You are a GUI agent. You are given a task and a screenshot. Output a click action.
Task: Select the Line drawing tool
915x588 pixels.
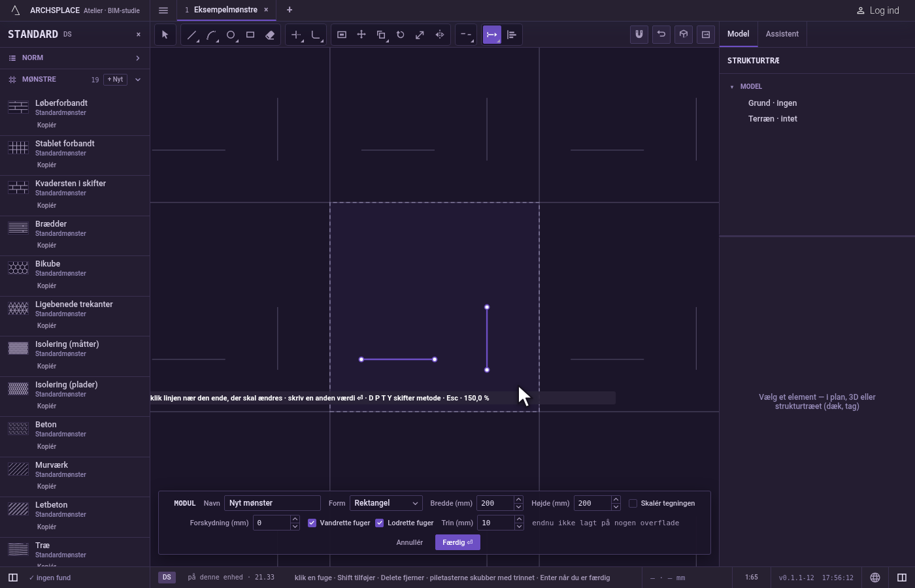[191, 35]
